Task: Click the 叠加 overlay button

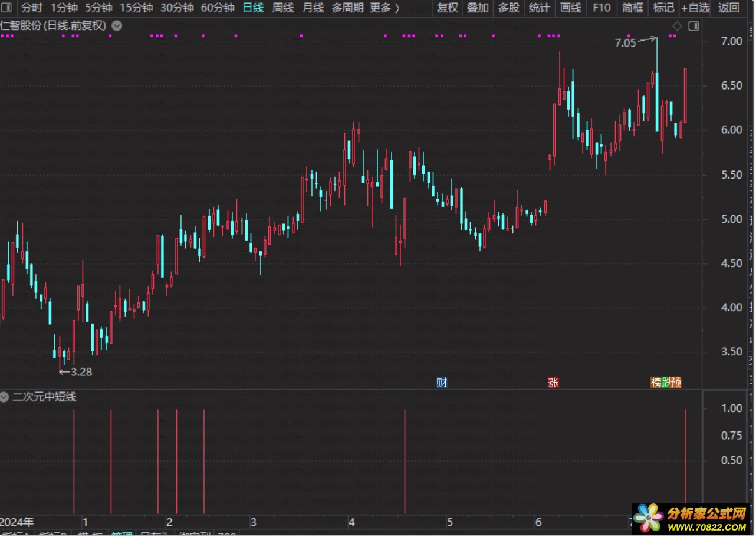Action: pyautogui.click(x=478, y=8)
